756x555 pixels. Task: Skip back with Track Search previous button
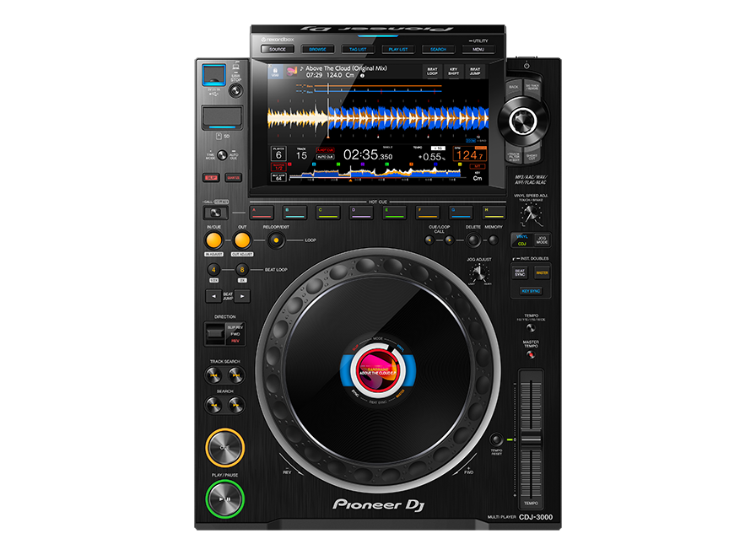(x=214, y=375)
